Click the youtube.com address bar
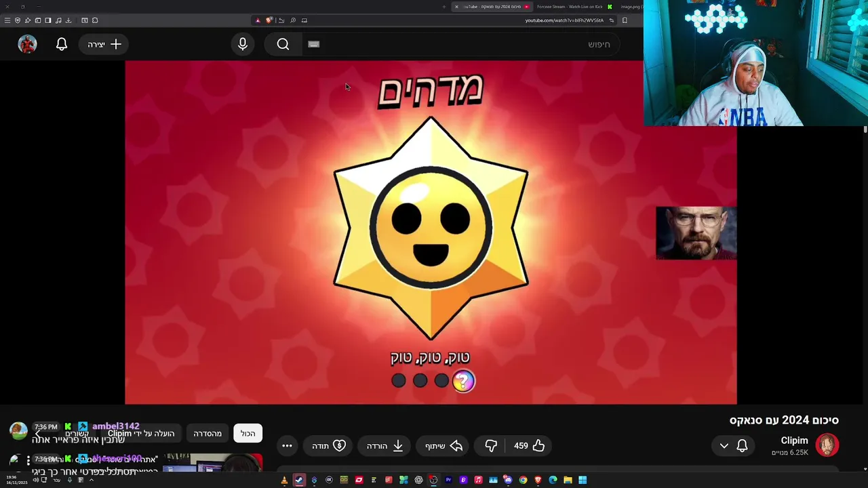The width and height of the screenshot is (868, 488). coord(564,20)
